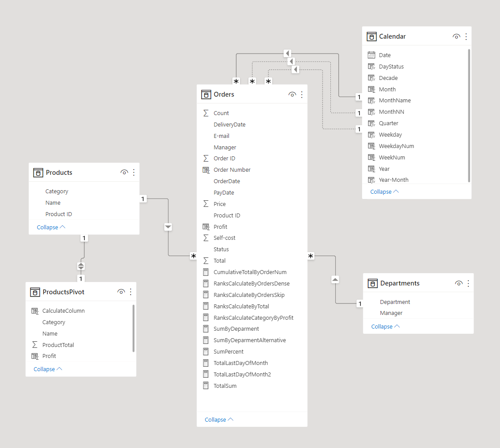Click the sigma icon beside Total
This screenshot has height=448, width=500.
206,261
